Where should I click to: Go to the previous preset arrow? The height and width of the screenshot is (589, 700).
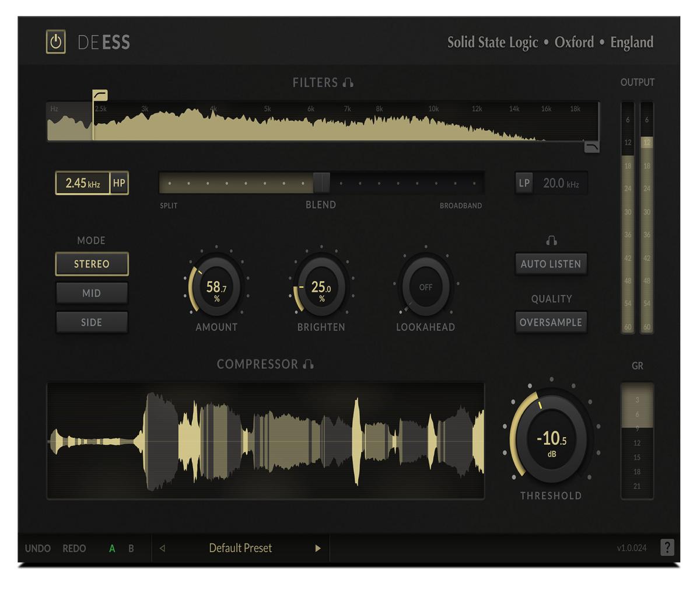click(162, 548)
